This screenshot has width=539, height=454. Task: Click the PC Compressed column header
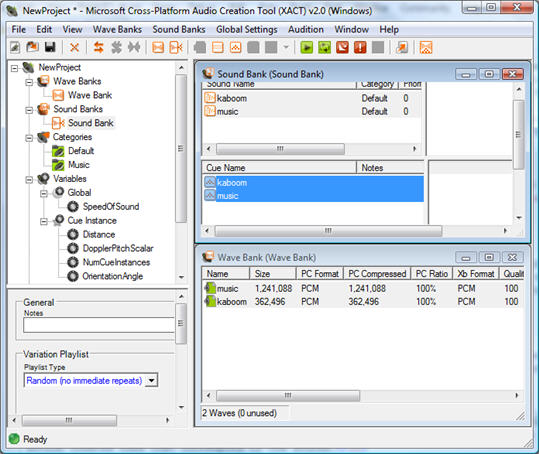click(377, 274)
